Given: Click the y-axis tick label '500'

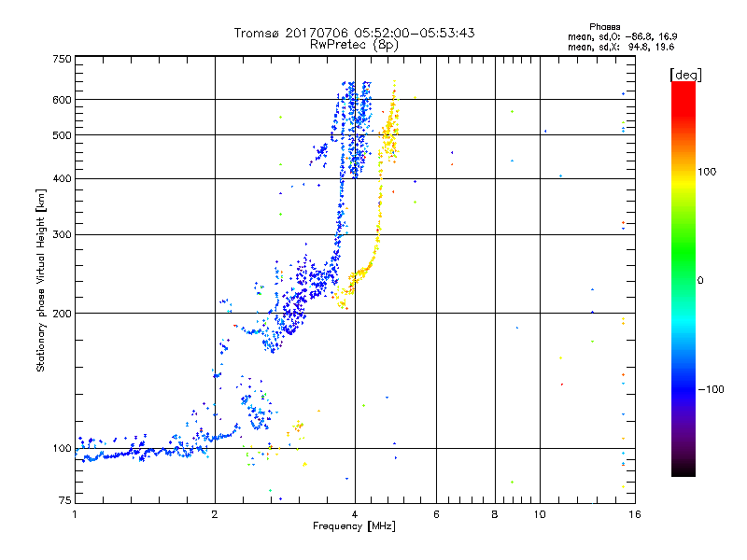Looking at the screenshot, I should click(63, 135).
